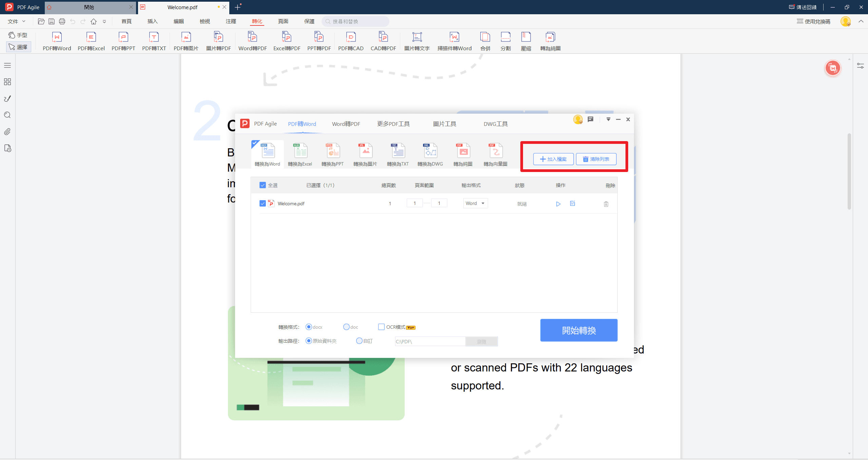Enable the OCR模式 checkbox
This screenshot has height=460, width=868.
coord(381,327)
